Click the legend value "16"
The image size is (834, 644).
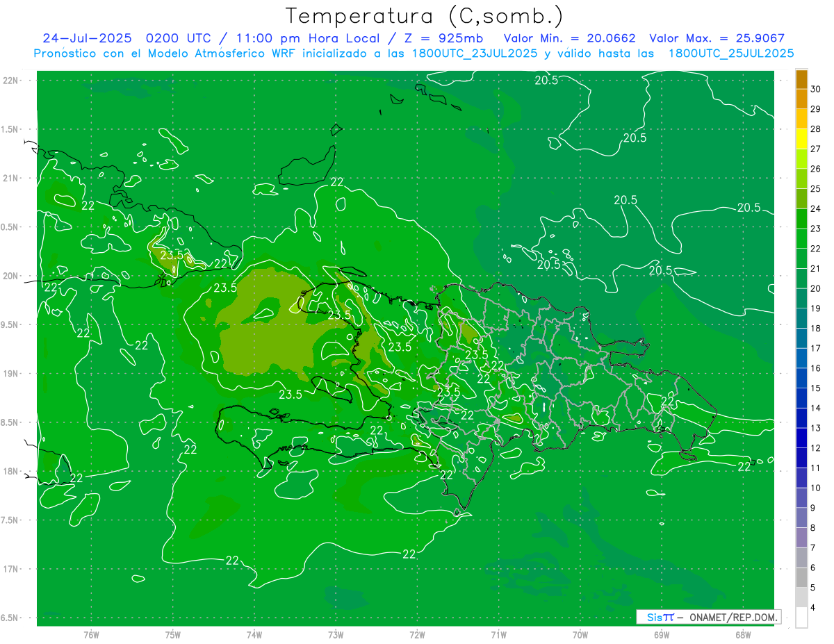coord(816,368)
